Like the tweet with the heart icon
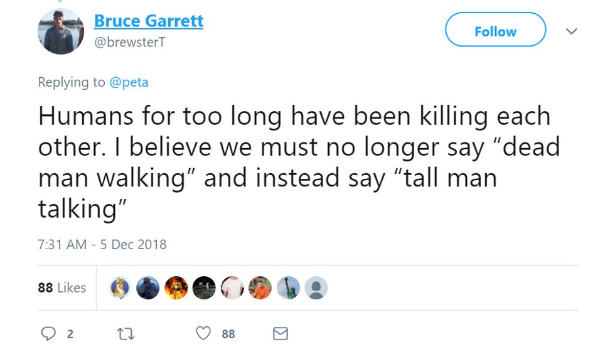615x364 pixels. pyautogui.click(x=203, y=334)
